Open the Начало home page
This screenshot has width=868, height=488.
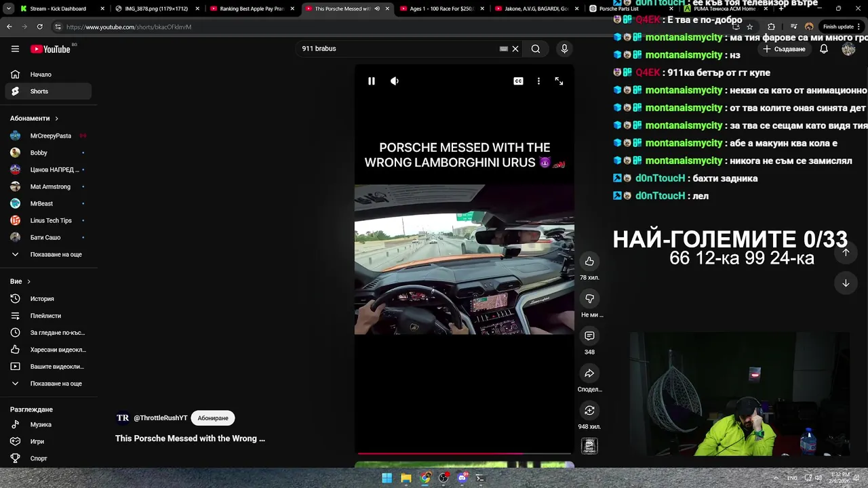47,75
